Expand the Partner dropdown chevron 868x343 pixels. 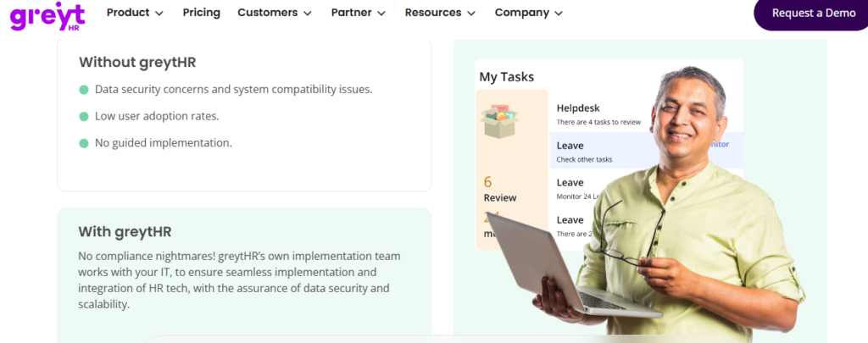point(381,14)
